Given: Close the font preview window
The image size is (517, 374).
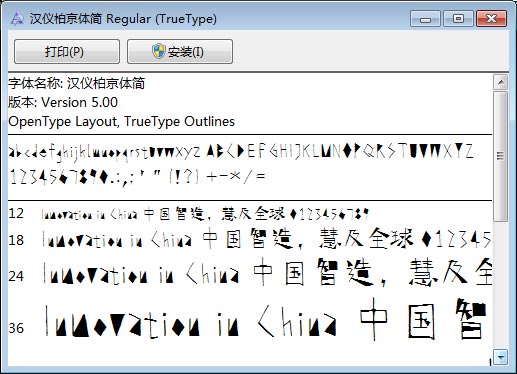Looking at the screenshot, I should click(492, 19).
